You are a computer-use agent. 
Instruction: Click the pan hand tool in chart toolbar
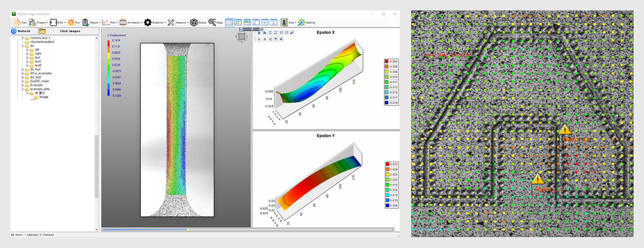[265, 38]
